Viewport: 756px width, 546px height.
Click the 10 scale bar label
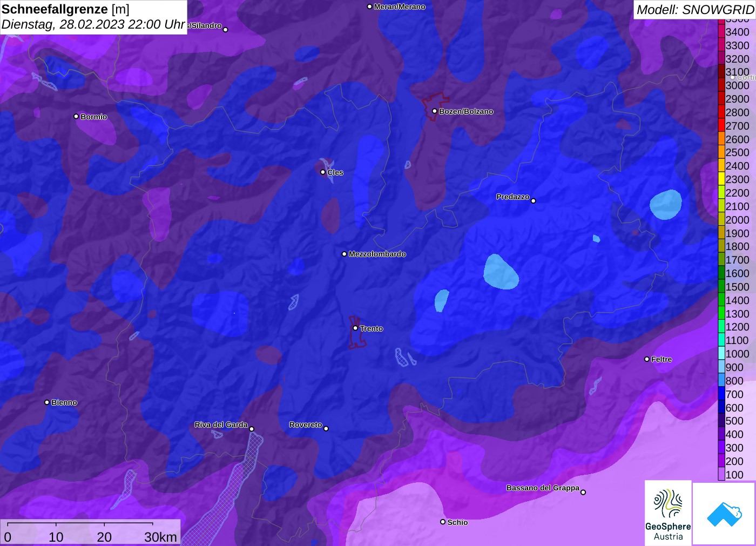pos(56,537)
